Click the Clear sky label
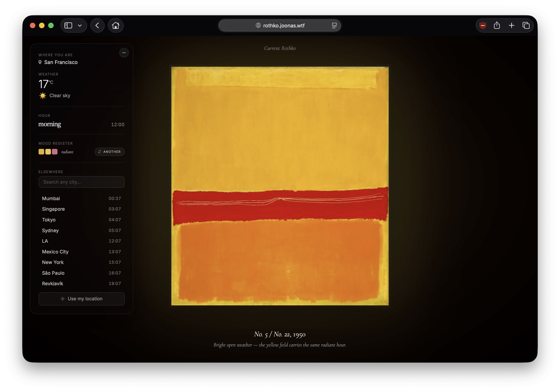560x392 pixels. [60, 96]
